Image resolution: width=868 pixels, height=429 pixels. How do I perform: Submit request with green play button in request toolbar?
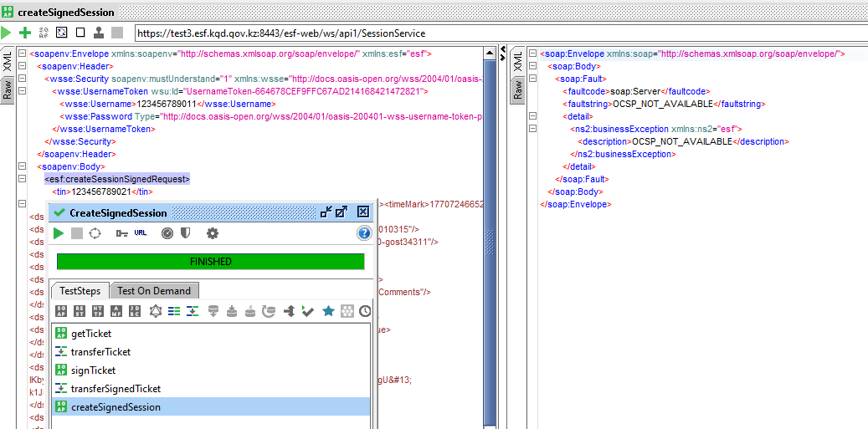pyautogui.click(x=7, y=33)
